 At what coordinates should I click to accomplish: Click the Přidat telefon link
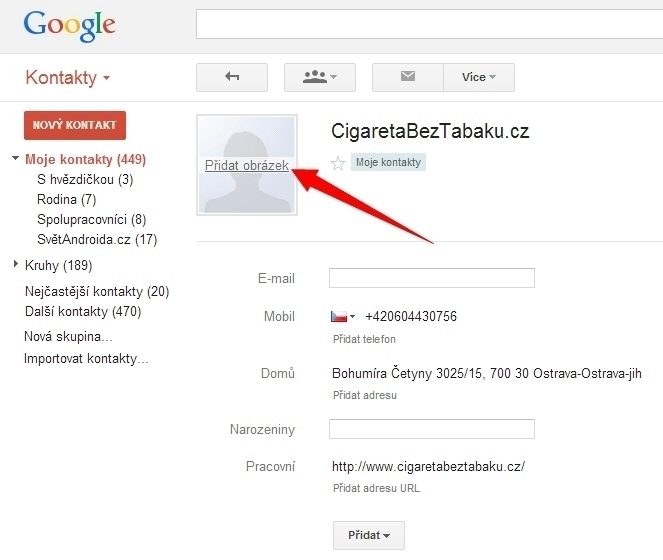tap(364, 339)
